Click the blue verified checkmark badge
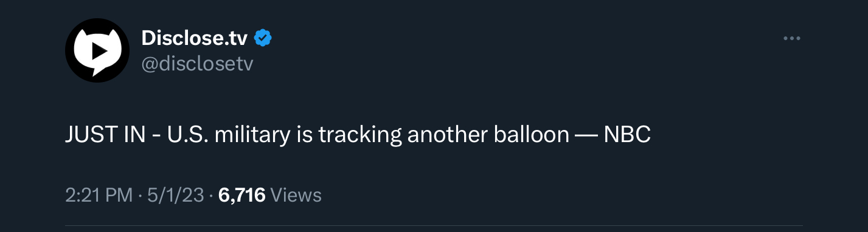 (x=263, y=38)
